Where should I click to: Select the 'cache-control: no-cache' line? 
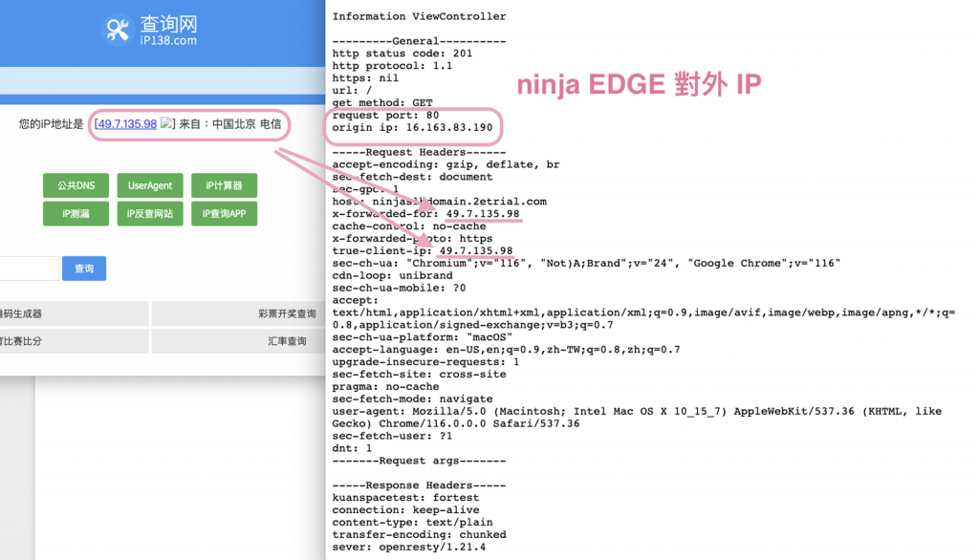(x=409, y=226)
